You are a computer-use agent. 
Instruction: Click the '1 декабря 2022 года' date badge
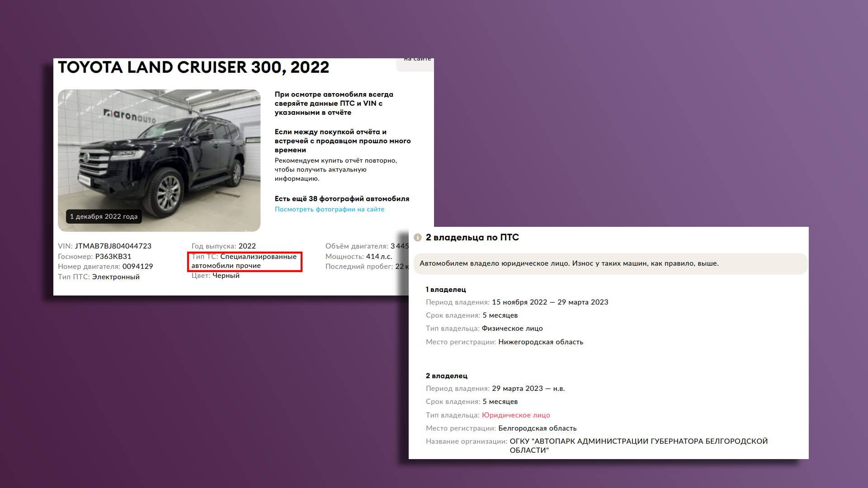tap(104, 216)
